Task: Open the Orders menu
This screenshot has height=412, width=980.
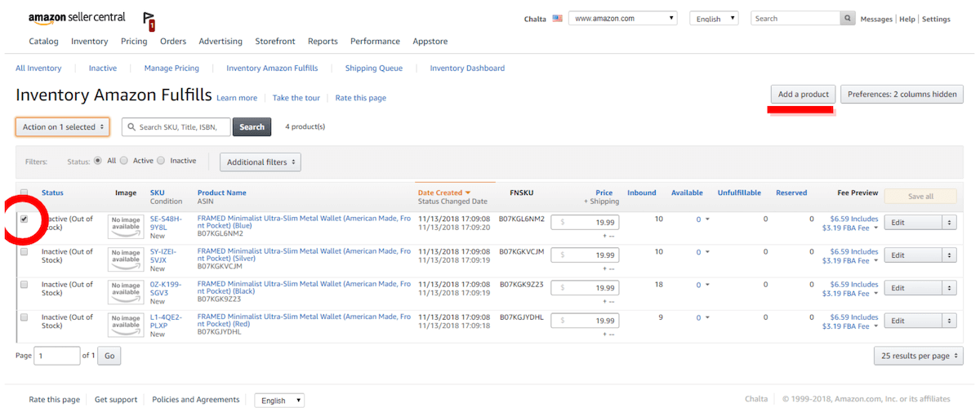Action: point(173,42)
